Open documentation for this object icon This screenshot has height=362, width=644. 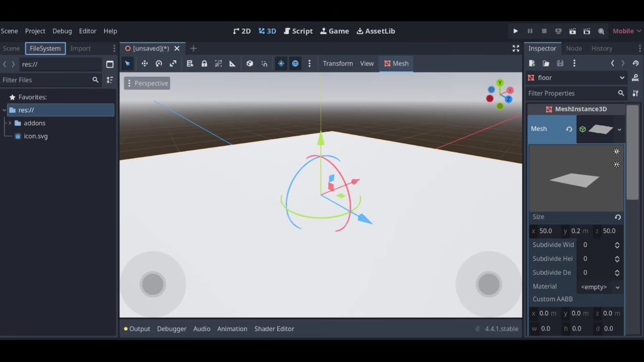click(x=635, y=78)
